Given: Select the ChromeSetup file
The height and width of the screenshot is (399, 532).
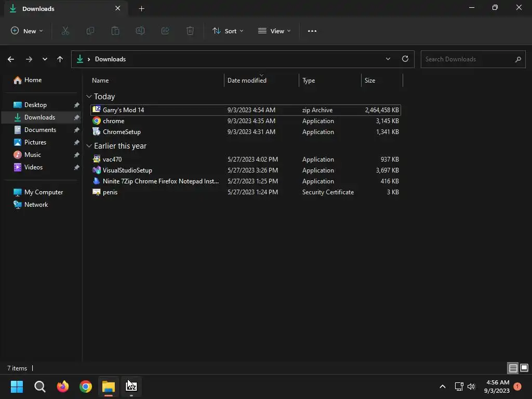Looking at the screenshot, I should pos(246,131).
